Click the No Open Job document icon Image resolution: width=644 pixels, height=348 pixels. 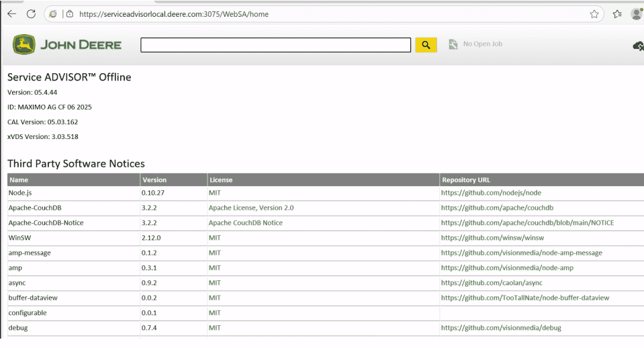(453, 44)
